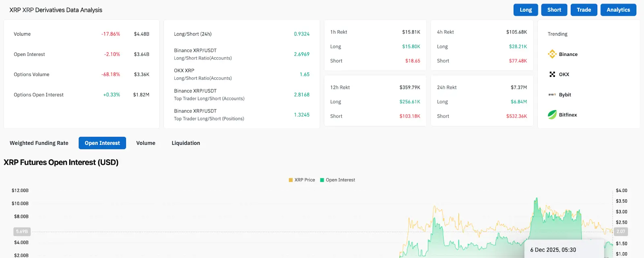Open the Trade button
The image size is (644, 258).
click(584, 10)
